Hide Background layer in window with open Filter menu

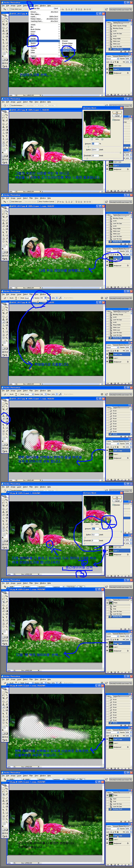(x=107, y=73)
